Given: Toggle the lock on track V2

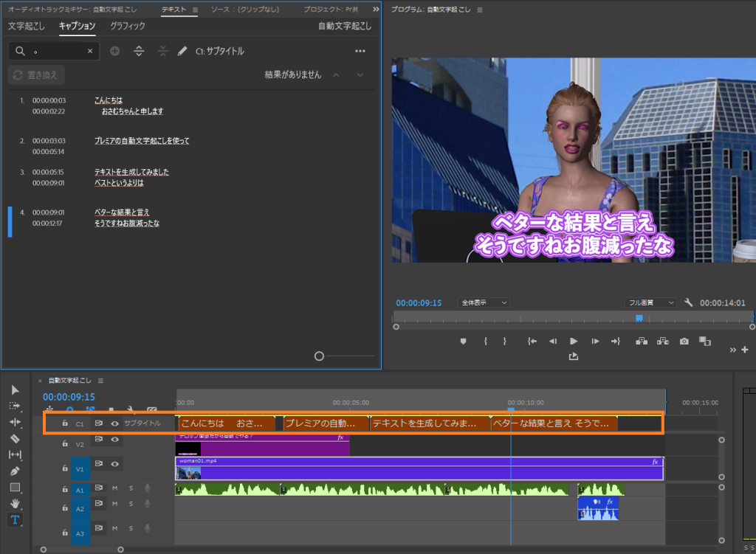Looking at the screenshot, I should click(65, 443).
